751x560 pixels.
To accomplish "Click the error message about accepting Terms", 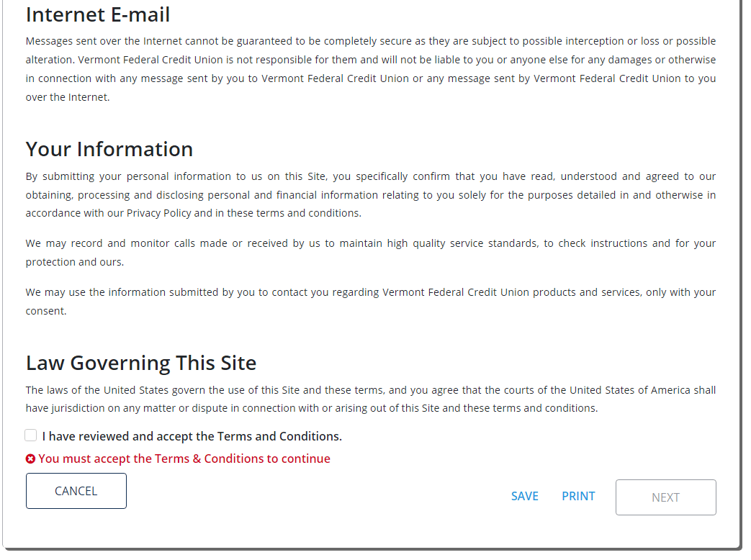I will pyautogui.click(x=184, y=459).
